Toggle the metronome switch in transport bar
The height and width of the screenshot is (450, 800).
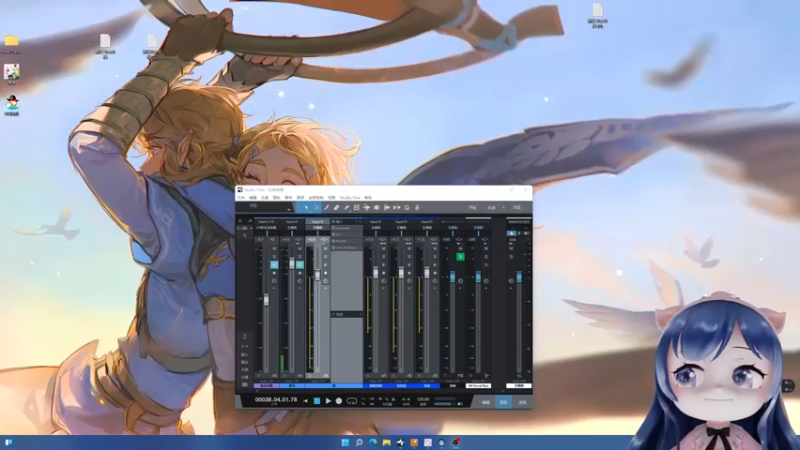coord(460,404)
